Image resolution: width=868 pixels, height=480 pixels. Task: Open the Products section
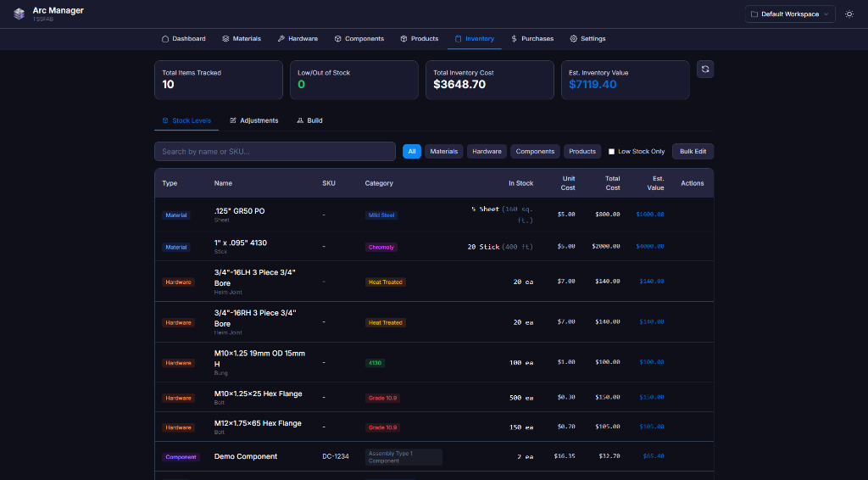tap(420, 39)
